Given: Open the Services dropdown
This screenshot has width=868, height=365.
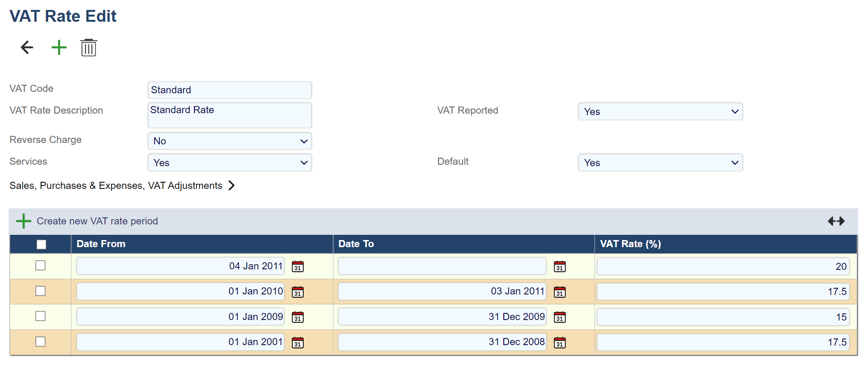Looking at the screenshot, I should (230, 163).
